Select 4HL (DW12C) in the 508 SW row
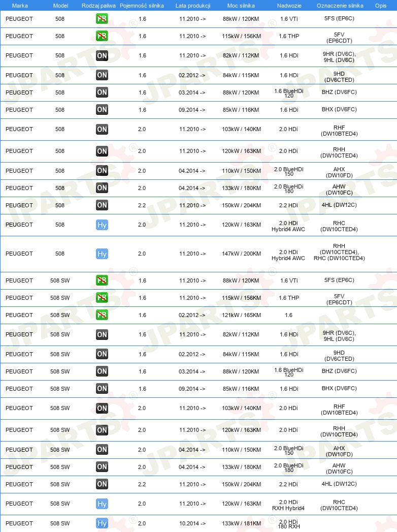 pos(339,484)
